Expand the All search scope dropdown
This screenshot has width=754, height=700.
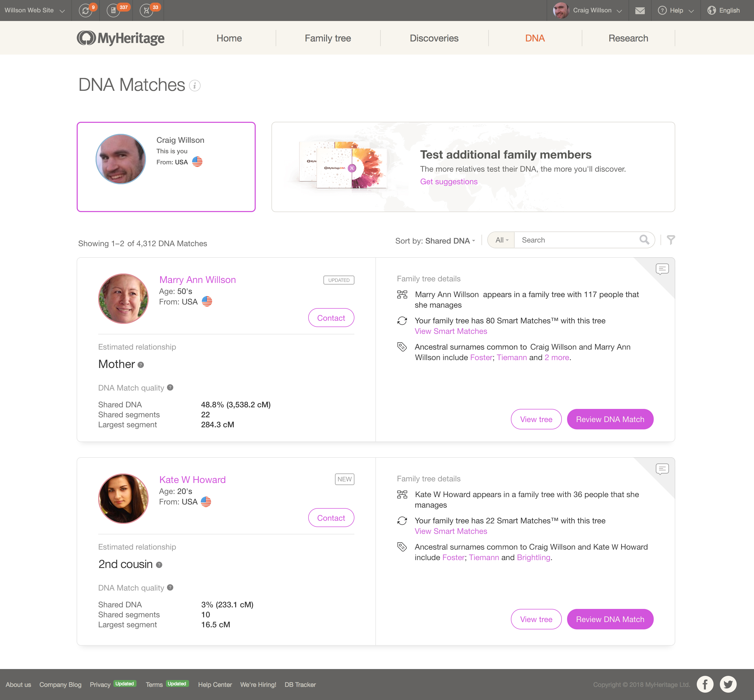click(x=502, y=240)
